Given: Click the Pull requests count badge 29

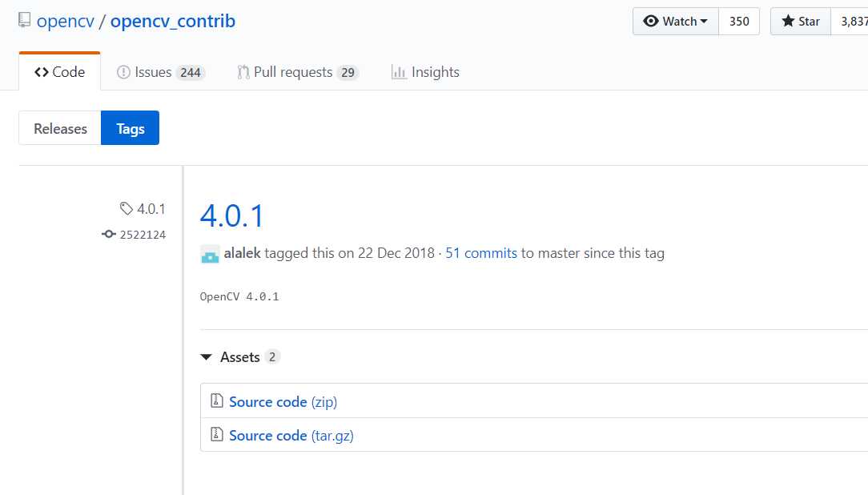Looking at the screenshot, I should 348,73.
